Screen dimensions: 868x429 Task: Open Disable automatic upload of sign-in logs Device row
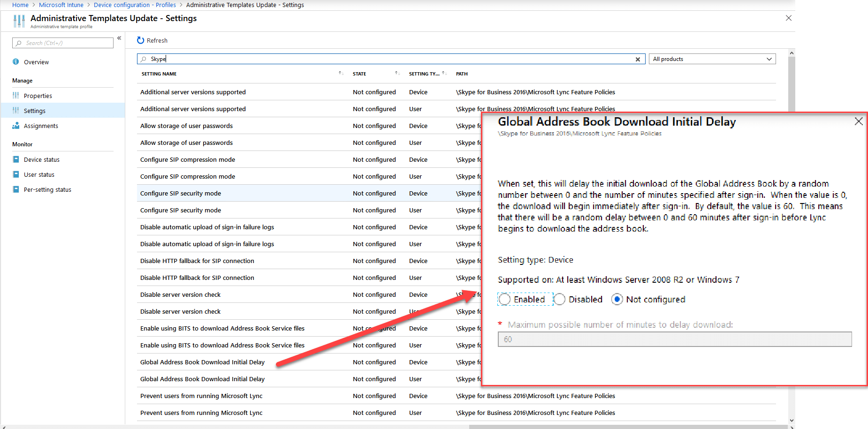click(309, 227)
